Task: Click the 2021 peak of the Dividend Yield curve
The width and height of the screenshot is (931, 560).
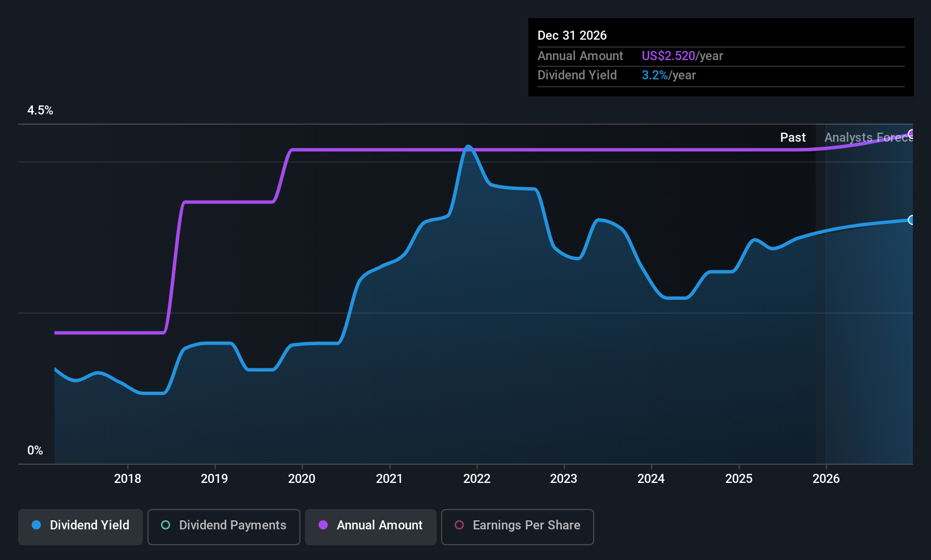Action: (468, 146)
